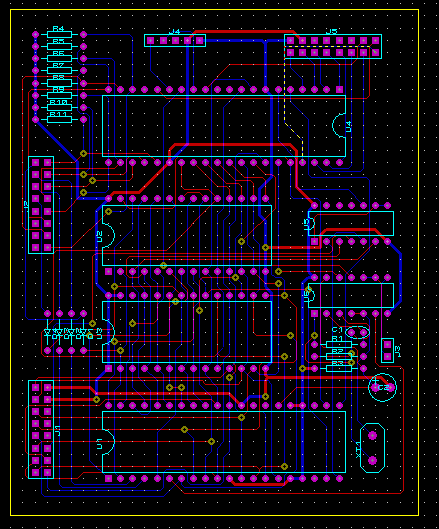Click the U5 chip designator
Image resolution: width=439 pixels, height=529 pixels.
coord(306,224)
